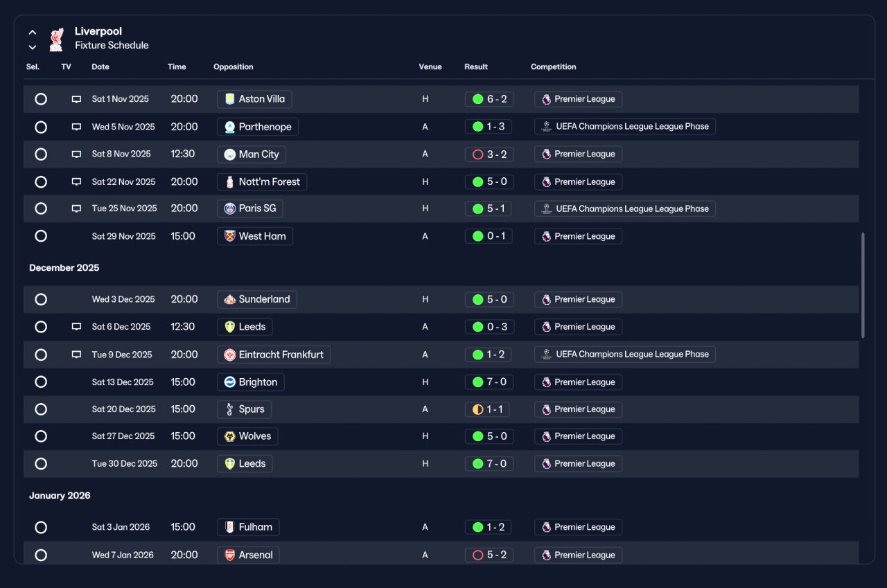The width and height of the screenshot is (887, 588).
Task: Sort by the Date column header
Action: tap(100, 67)
